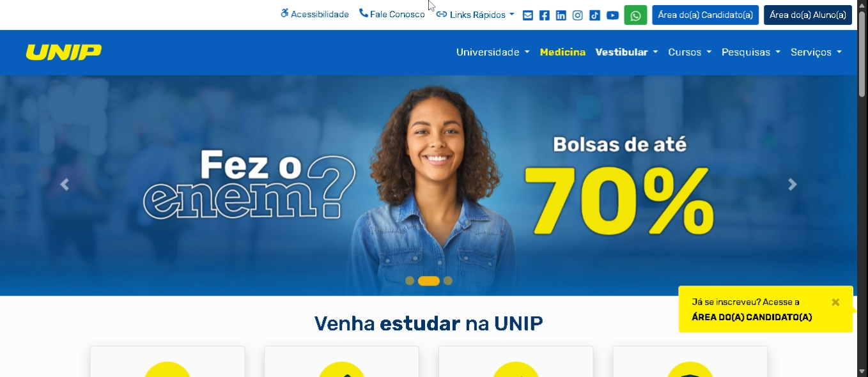Open Área do(a) Candidato(a) button
The image size is (868, 377).
(x=706, y=15)
